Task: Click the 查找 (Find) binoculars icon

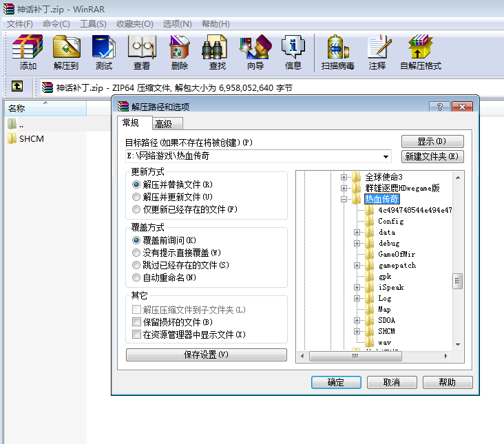Action: pyautogui.click(x=218, y=52)
